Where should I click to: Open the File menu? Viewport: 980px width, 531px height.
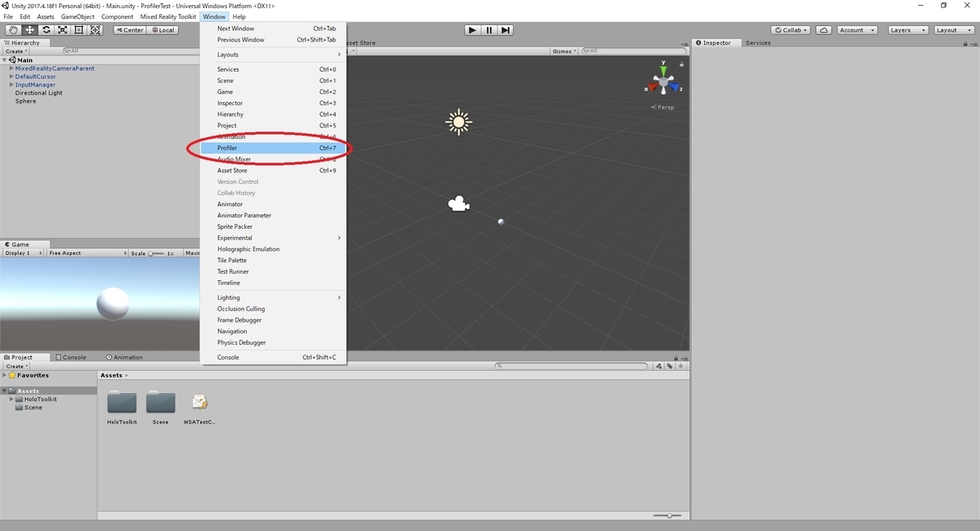coord(8,16)
